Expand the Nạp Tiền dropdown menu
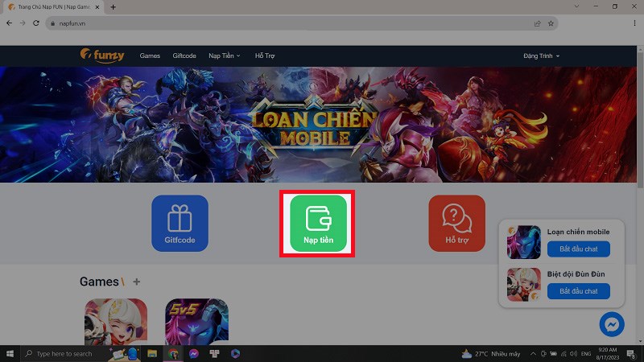Screen dimensions: 644x362 pos(225,56)
